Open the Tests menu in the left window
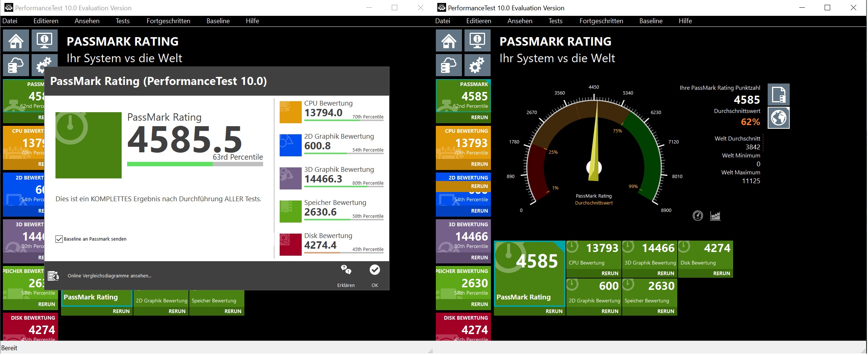Viewport: 868px width, 355px height. click(x=123, y=21)
